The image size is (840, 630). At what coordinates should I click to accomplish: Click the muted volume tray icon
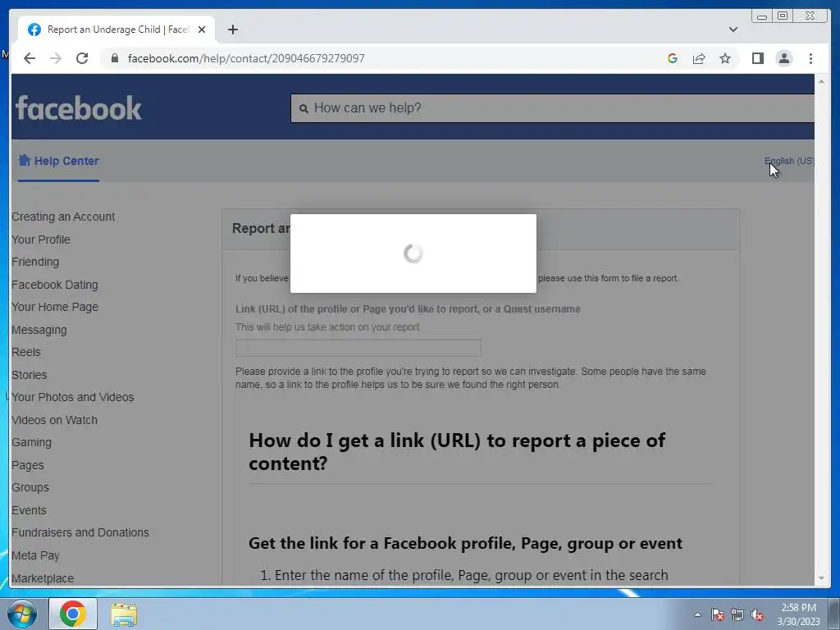coord(757,614)
